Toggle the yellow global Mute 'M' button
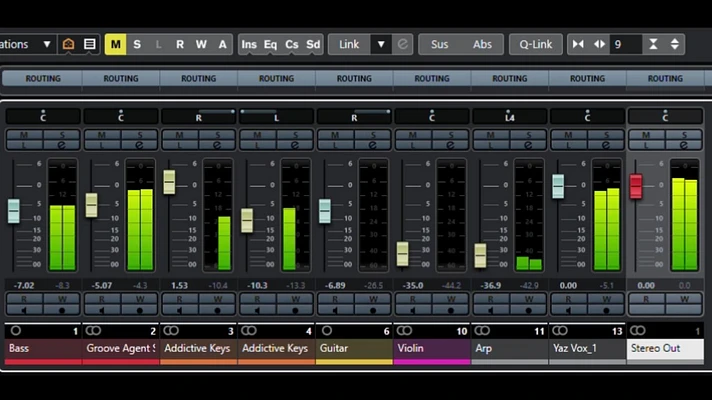The image size is (712, 400). click(x=116, y=44)
